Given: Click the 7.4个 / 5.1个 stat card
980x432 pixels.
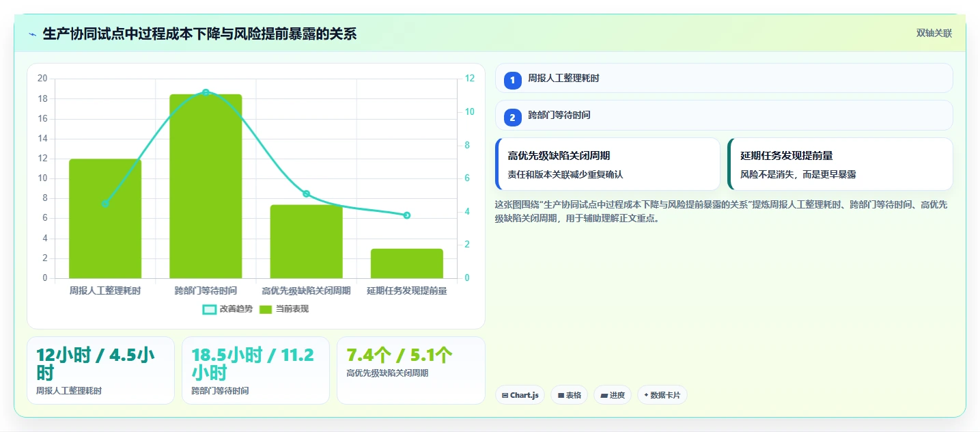Looking at the screenshot, I should (x=411, y=370).
